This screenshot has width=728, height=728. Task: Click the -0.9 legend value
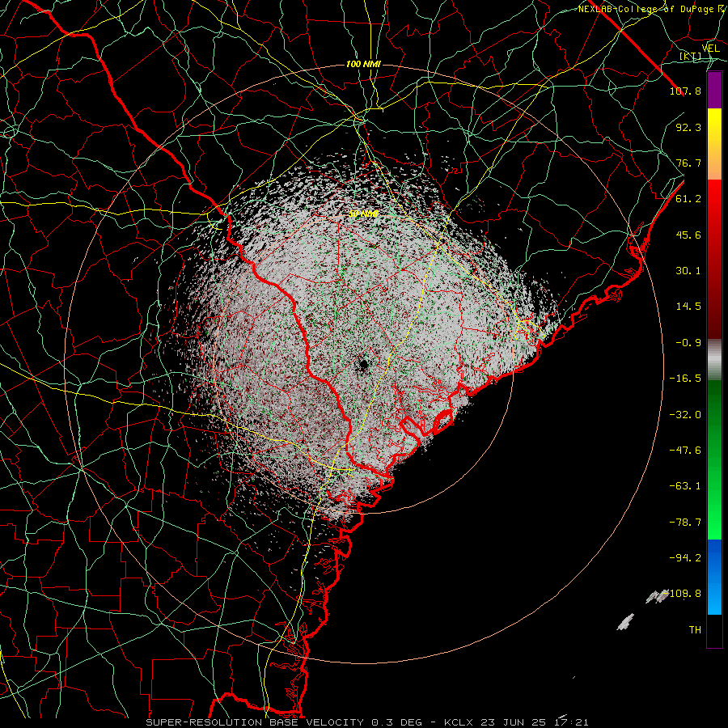[x=688, y=343]
